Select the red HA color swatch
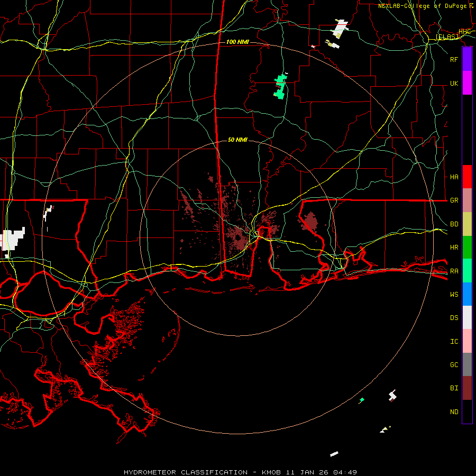This screenshot has width=476, height=476. tap(467, 177)
